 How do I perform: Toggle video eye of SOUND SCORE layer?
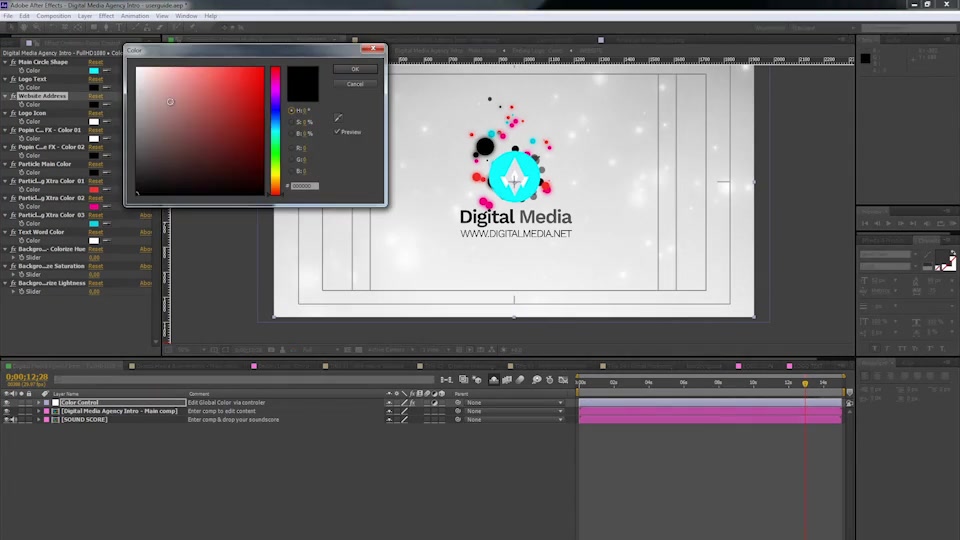coord(7,420)
